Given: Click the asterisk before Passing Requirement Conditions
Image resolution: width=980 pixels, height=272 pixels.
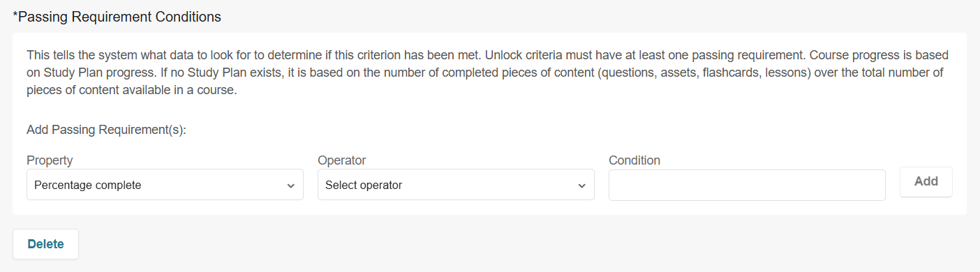Looking at the screenshot, I should [16, 15].
